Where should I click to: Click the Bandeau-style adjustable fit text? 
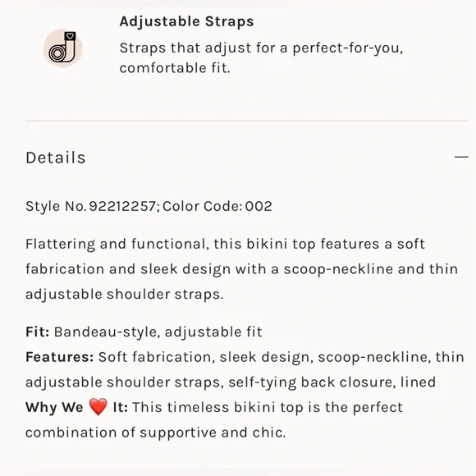158,332
